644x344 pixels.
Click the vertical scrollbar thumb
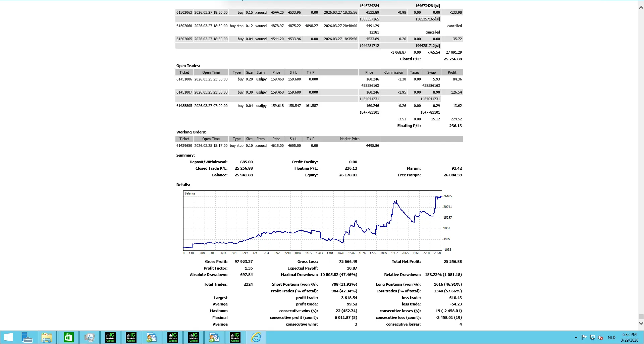pos(641,317)
